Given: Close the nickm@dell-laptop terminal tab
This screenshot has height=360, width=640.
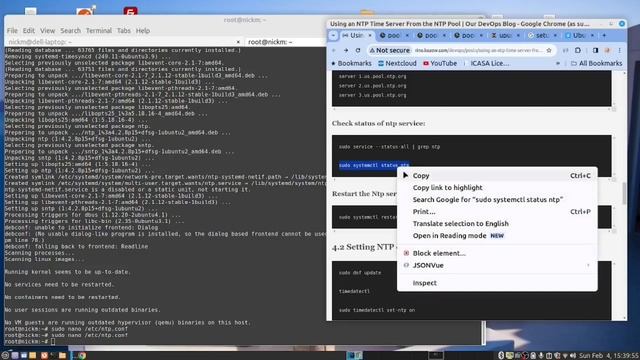Looking at the screenshot, I should [238, 42].
